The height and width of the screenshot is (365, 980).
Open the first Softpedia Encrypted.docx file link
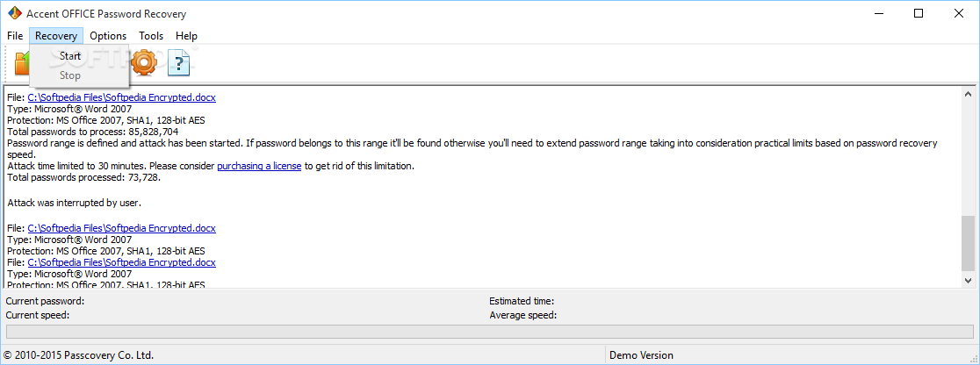pyautogui.click(x=121, y=97)
